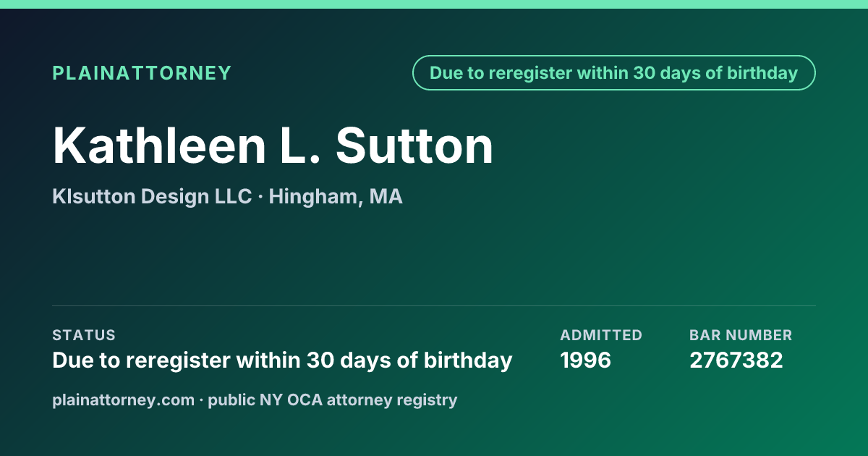The image size is (868, 456).
Task: Click the ADMITTED field label
Action: [x=601, y=335]
